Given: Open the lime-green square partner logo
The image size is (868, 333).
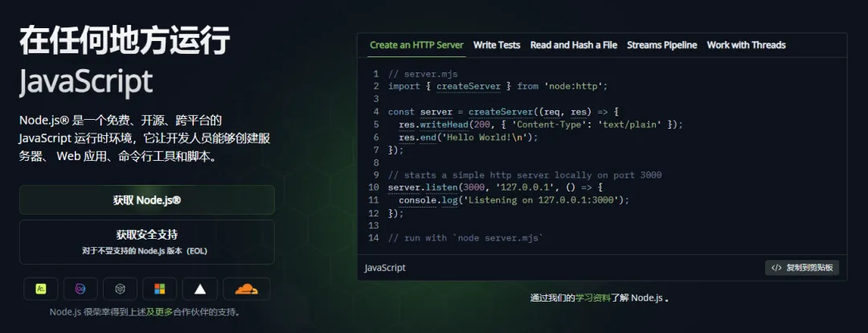Looking at the screenshot, I should (x=40, y=289).
